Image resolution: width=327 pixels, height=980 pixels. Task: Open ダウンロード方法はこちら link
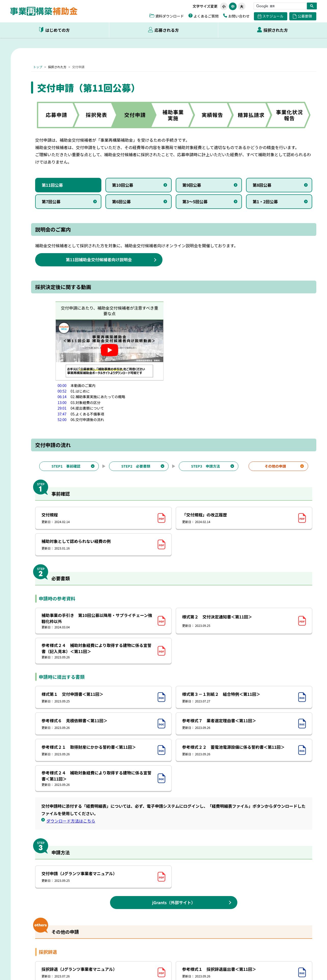coord(71,820)
